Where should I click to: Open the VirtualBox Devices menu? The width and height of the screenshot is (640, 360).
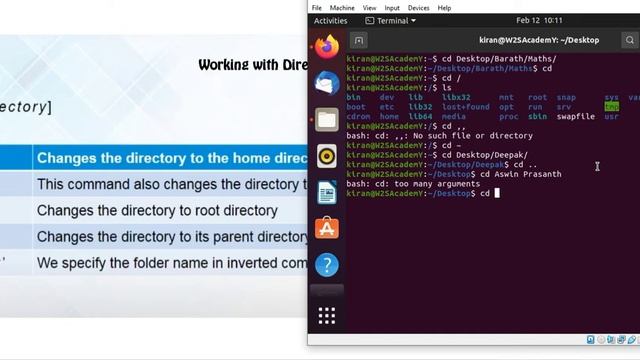418,8
